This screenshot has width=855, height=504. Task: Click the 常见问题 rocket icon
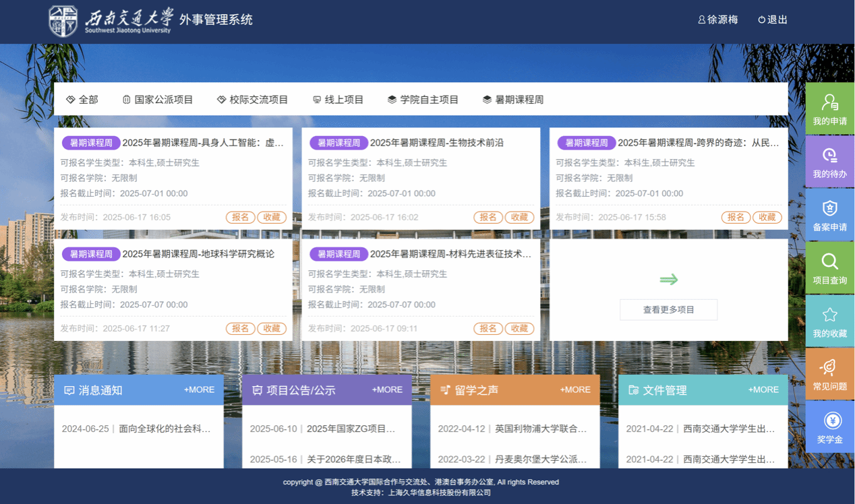click(x=829, y=367)
